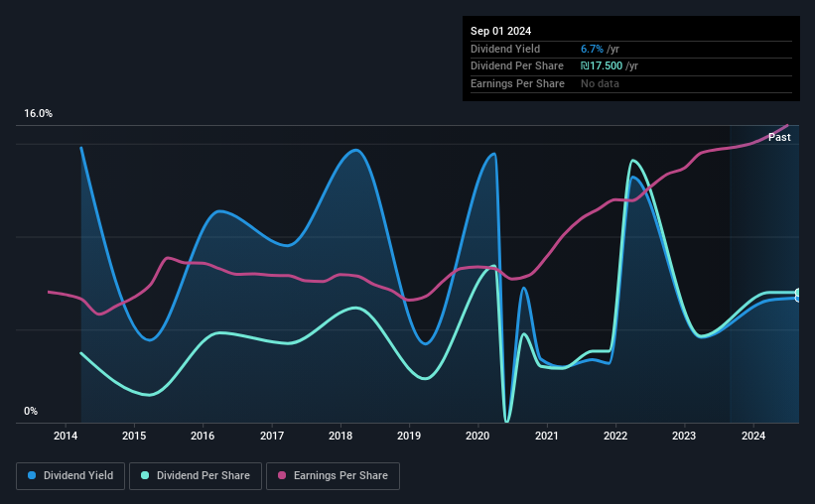This screenshot has height=504, width=815.
Task: Click the ₪17.500 dividend per share value
Action: point(602,66)
